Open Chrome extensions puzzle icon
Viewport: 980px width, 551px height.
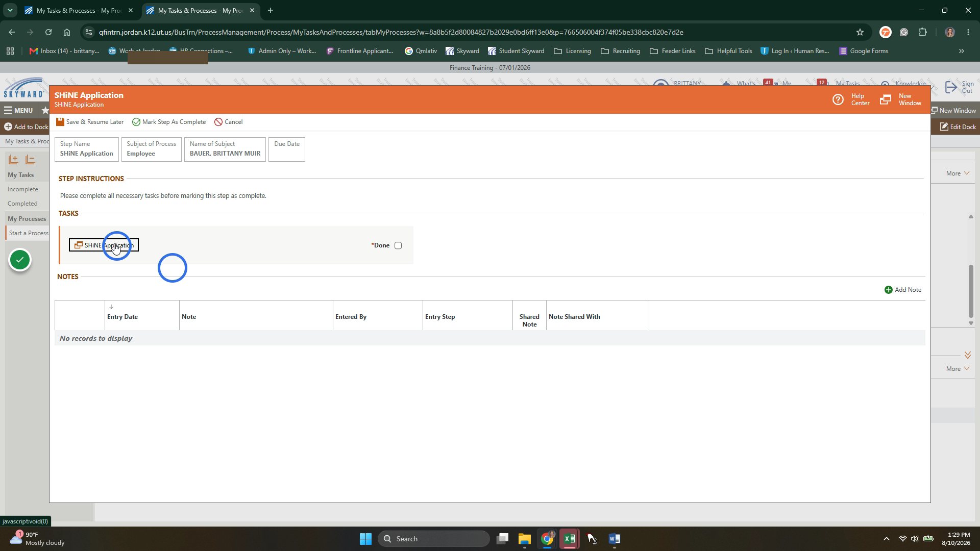click(922, 32)
